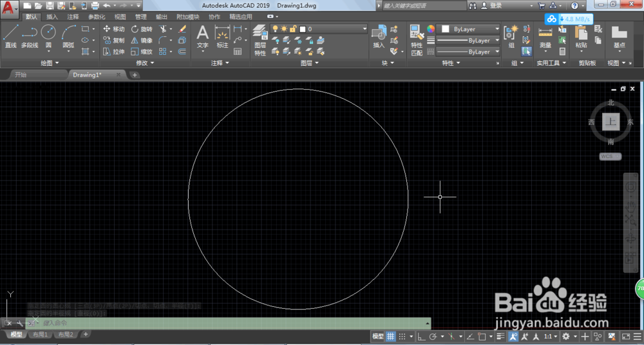Click the color wheel object color icon
Screen dimensions: 644x345
[x=430, y=29]
